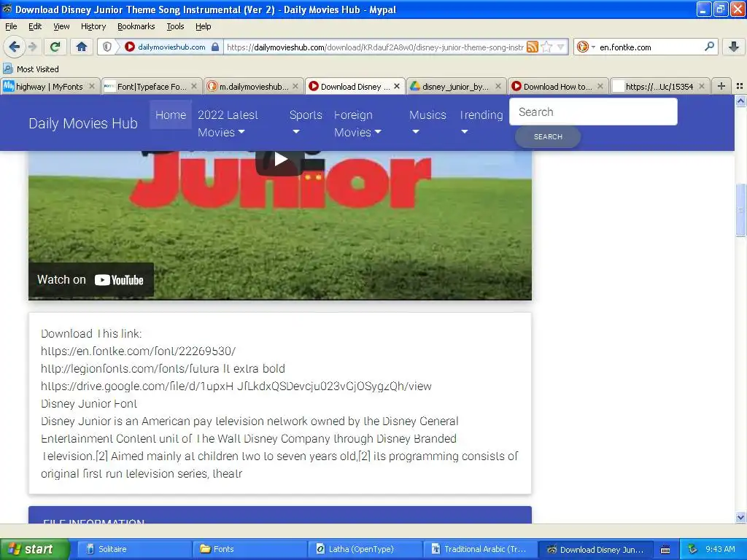Open the Edit menu
Viewport: 747px width, 560px height.
click(x=35, y=26)
